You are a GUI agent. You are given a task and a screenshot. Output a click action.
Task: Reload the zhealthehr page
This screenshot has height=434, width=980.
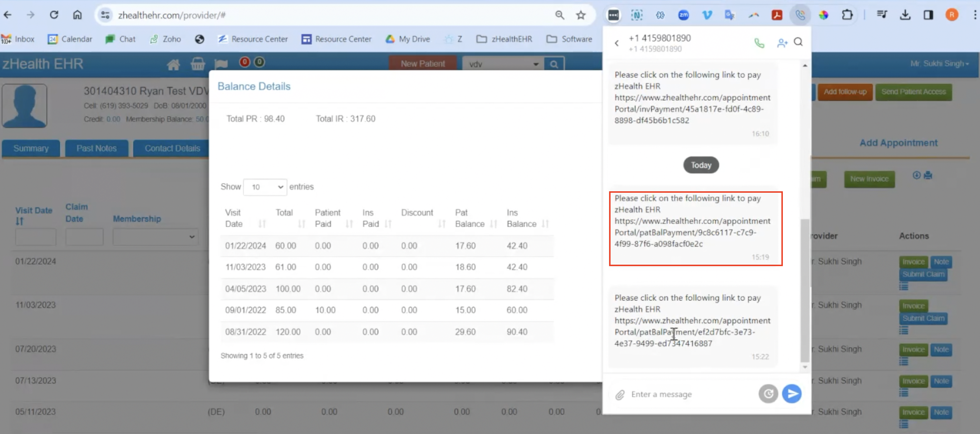click(x=54, y=15)
